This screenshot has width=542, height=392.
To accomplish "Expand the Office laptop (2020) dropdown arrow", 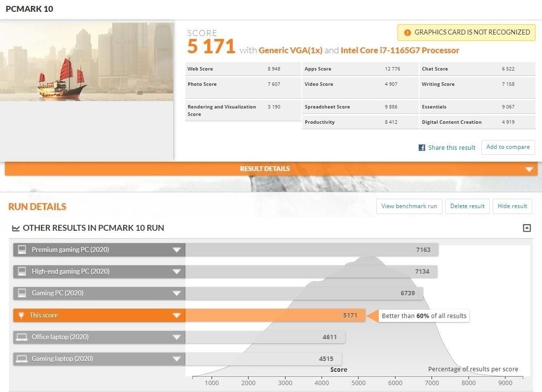I will tap(177, 337).
